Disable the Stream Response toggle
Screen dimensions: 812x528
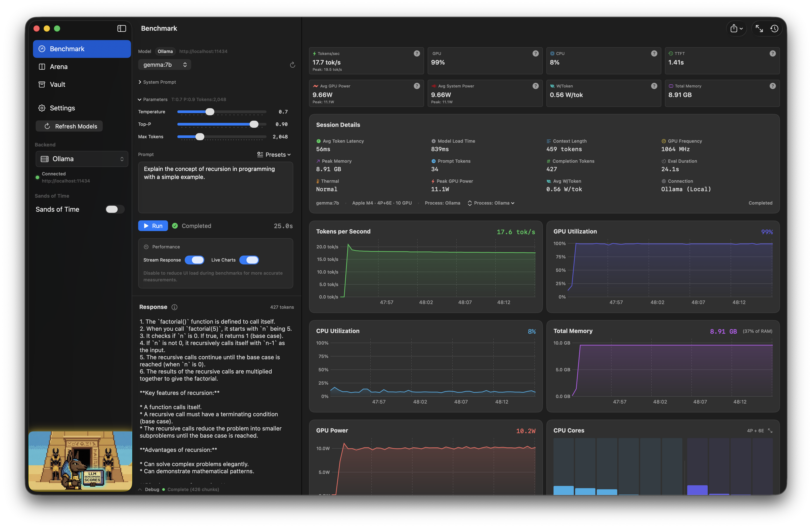[195, 260]
